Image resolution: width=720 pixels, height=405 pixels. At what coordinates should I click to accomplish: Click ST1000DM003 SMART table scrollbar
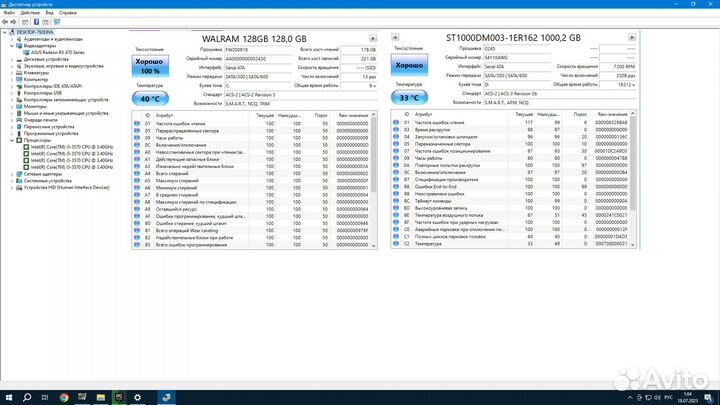click(x=633, y=178)
